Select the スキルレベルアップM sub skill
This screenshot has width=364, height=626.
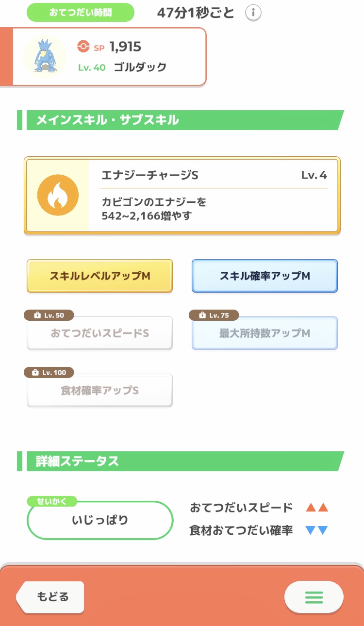point(99,276)
